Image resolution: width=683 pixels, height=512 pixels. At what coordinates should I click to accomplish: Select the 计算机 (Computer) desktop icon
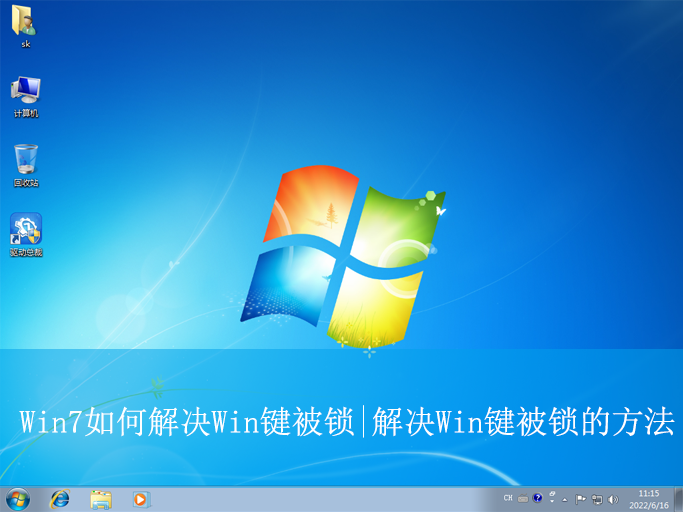pyautogui.click(x=25, y=90)
